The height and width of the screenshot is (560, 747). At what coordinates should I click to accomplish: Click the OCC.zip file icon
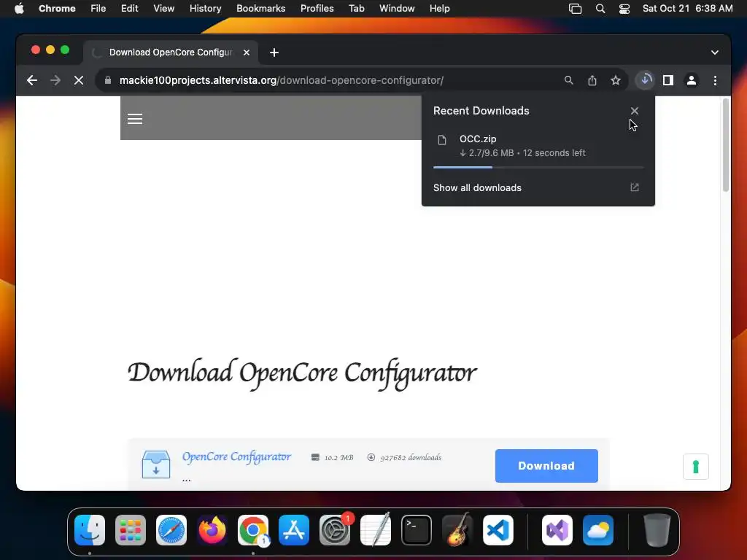coord(442,140)
